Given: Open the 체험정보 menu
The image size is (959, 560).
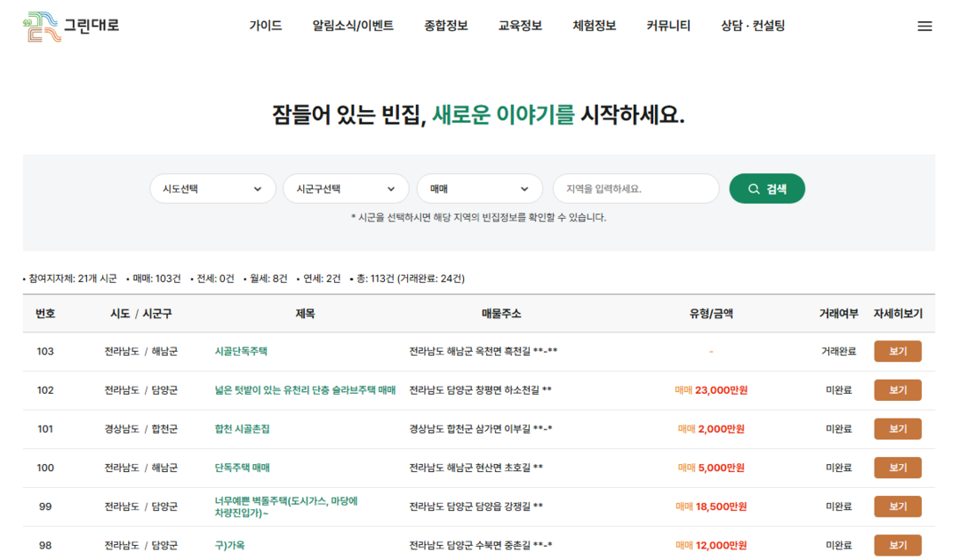Looking at the screenshot, I should coord(595,26).
